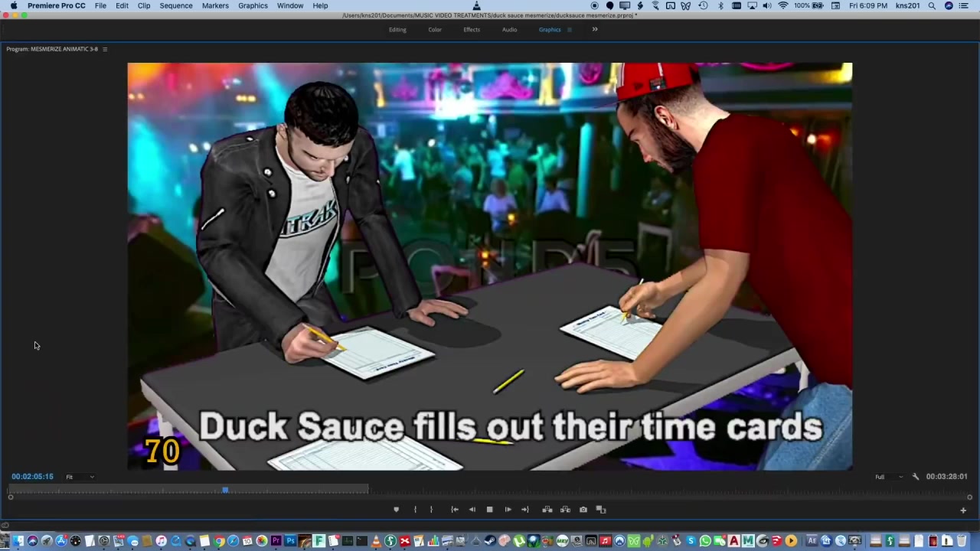This screenshot has height=551, width=980.
Task: Export frame with the camera icon
Action: [x=583, y=510]
